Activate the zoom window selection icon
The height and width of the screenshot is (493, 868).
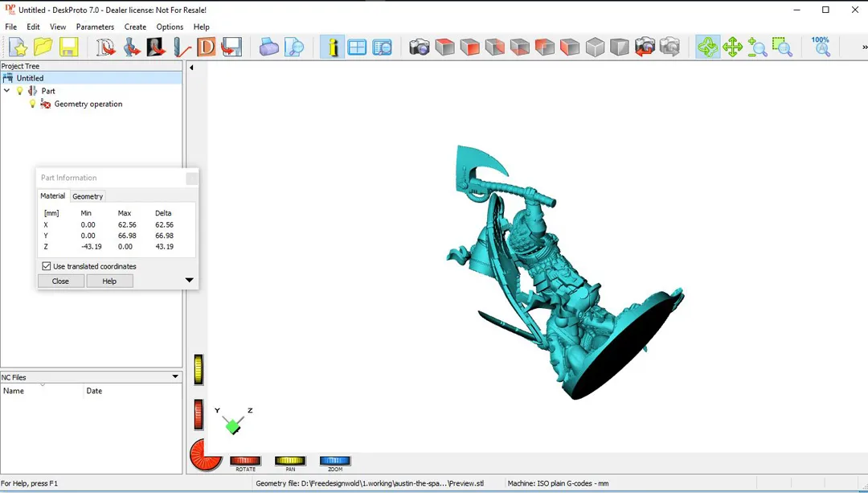coord(782,47)
